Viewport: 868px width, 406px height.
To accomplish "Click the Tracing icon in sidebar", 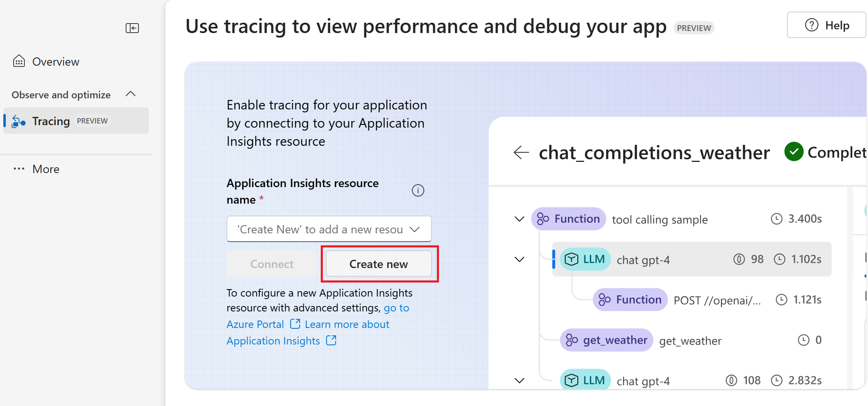I will point(19,121).
